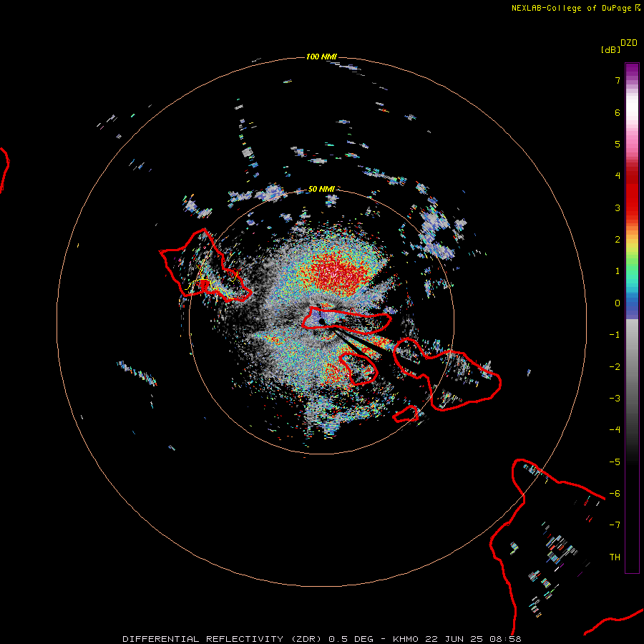Click the scale value -7 label
Image resolution: width=644 pixels, height=644 pixels.
click(x=615, y=525)
